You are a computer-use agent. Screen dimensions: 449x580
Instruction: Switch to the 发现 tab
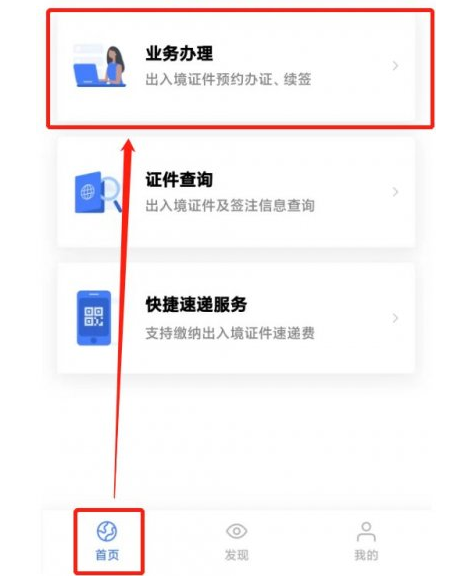(237, 541)
